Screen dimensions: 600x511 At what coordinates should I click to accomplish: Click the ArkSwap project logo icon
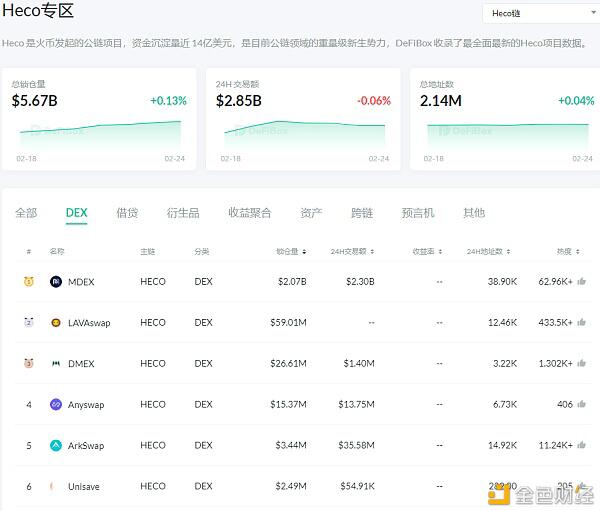coord(56,446)
